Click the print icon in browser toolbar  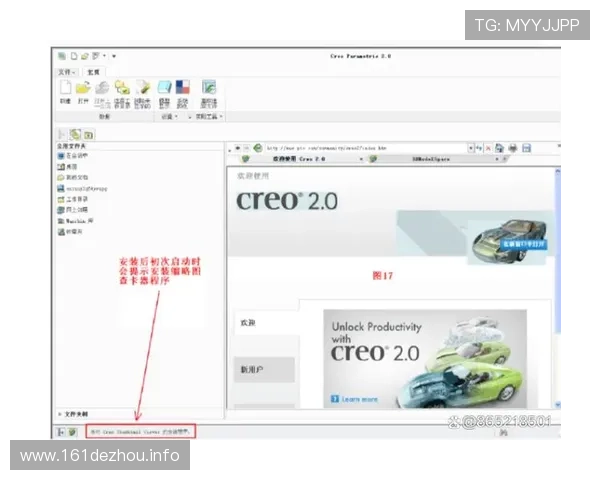click(513, 148)
